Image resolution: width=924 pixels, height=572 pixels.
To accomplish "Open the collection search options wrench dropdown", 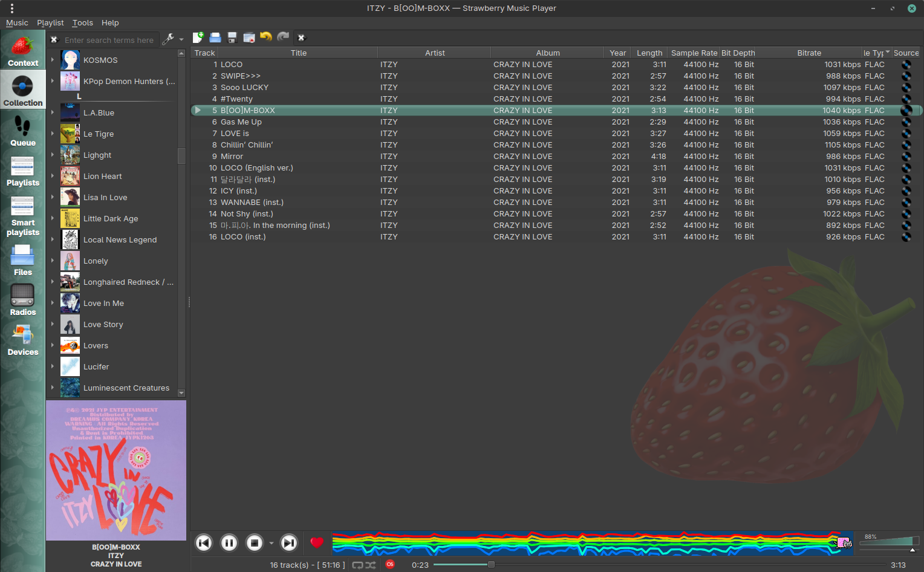I will point(172,39).
